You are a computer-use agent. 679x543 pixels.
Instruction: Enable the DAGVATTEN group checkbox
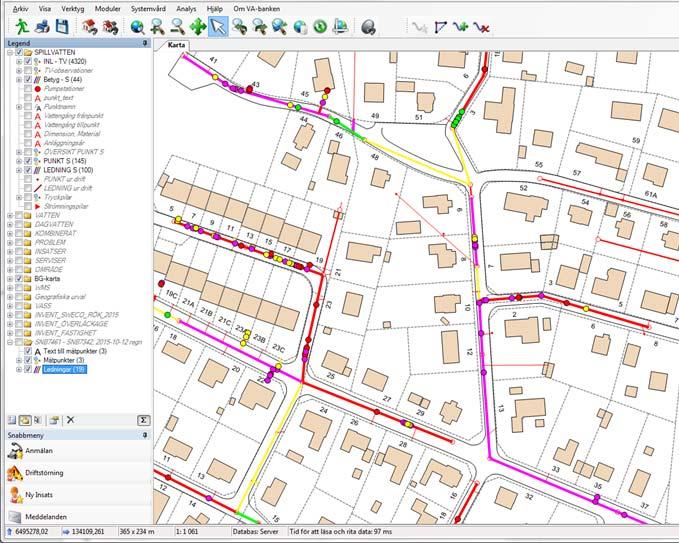tap(19, 224)
